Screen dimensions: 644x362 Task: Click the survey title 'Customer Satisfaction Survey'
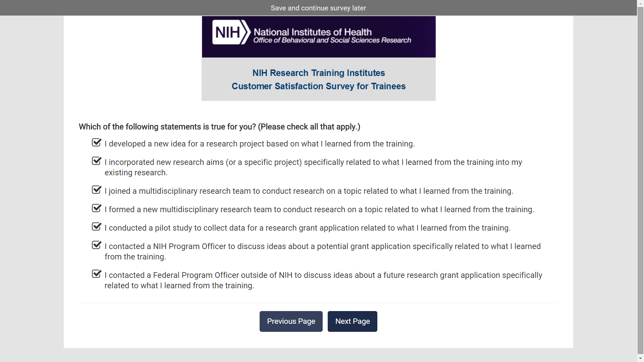[x=318, y=86]
